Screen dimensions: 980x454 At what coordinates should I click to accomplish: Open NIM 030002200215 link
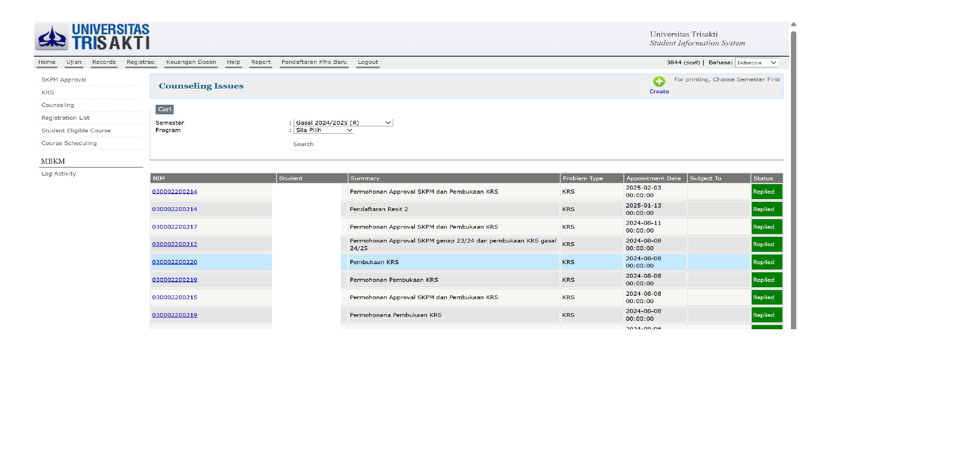(175, 297)
